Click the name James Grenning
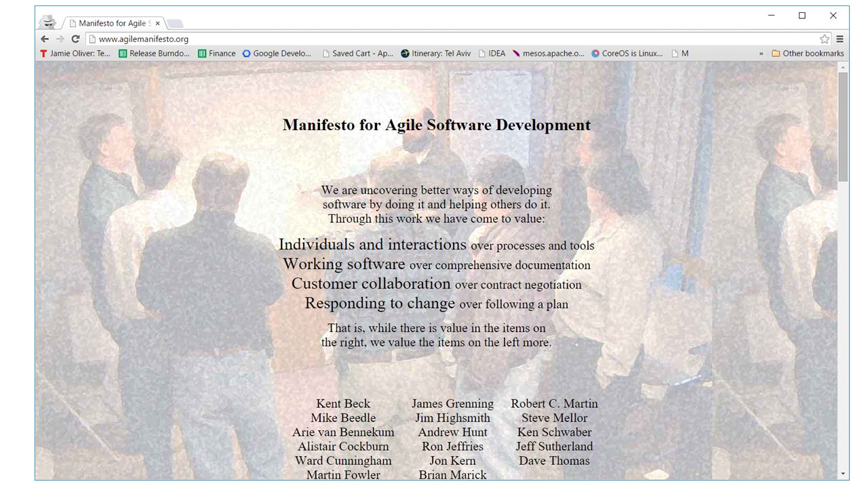Viewport: 868px width, 488px height. click(x=452, y=403)
